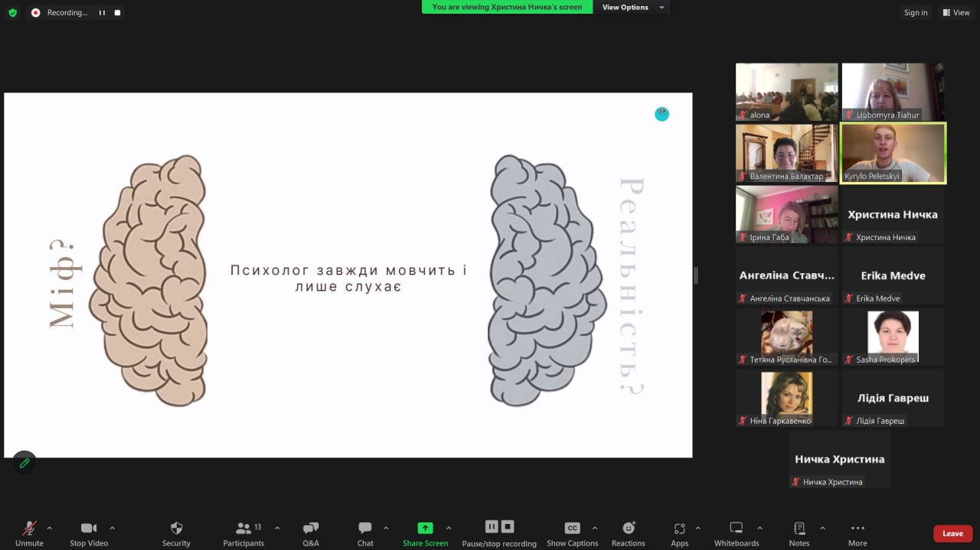This screenshot has width=980, height=550.
Task: Select the Лідія Гавреш participant tile
Action: pos(893,398)
